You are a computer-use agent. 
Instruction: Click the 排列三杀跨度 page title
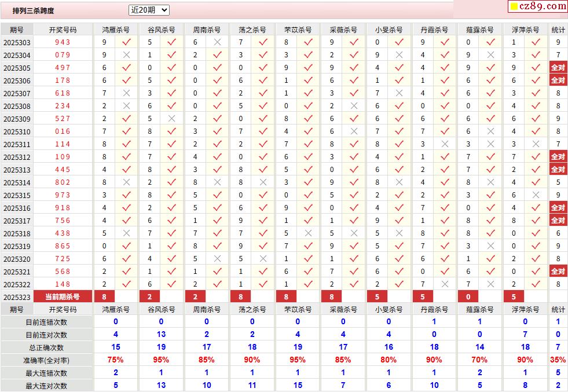(x=34, y=10)
